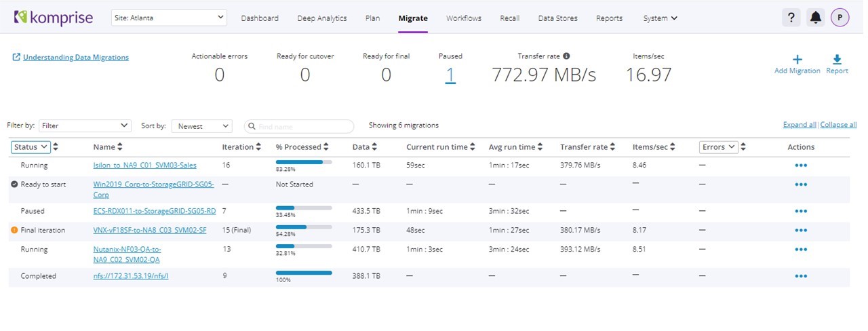Open the Workflows tab
Viewport: 868px width, 331px height.
tap(464, 18)
